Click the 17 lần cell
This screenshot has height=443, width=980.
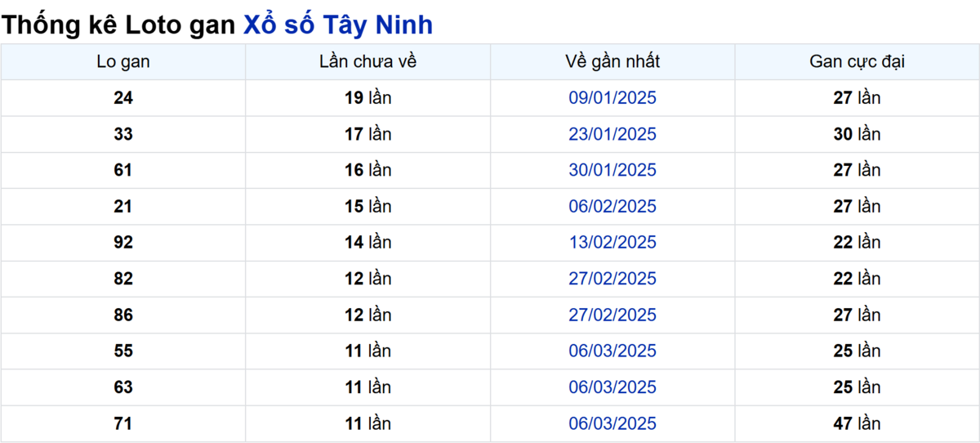[x=368, y=134]
